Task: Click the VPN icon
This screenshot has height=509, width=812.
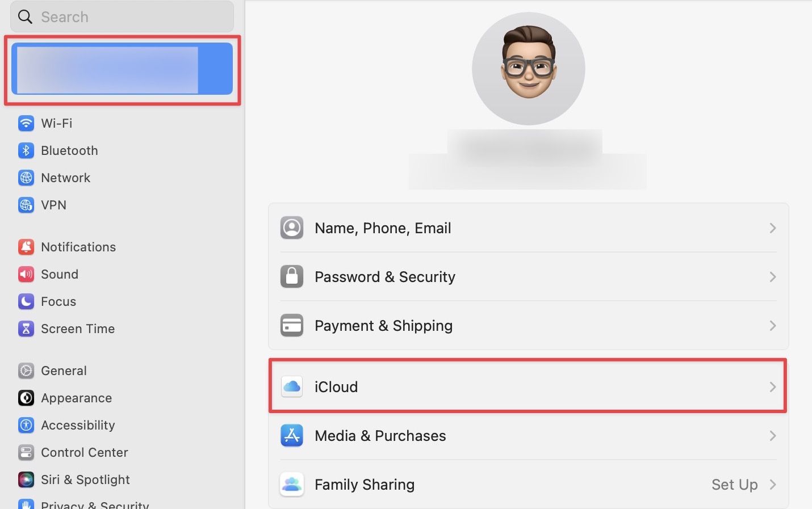Action: tap(26, 205)
